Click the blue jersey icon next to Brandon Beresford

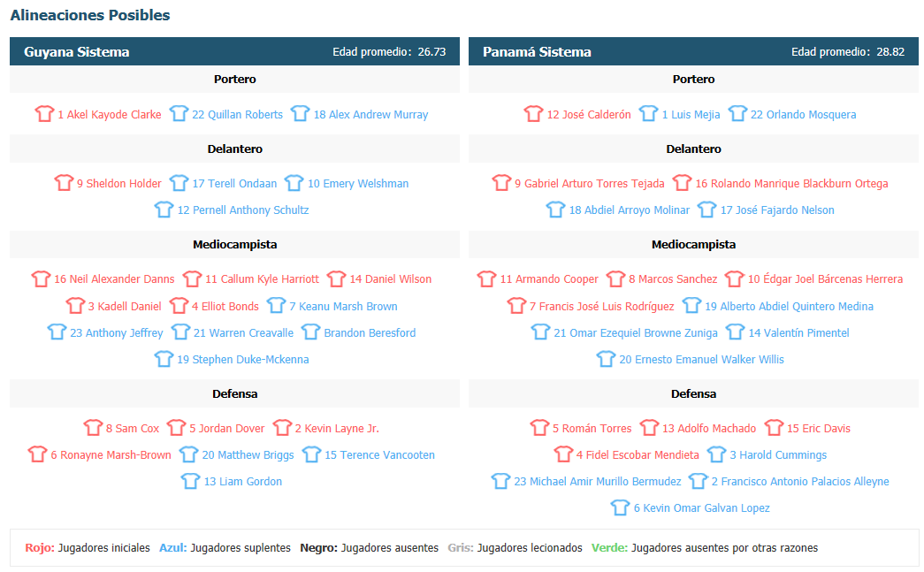coord(311,332)
